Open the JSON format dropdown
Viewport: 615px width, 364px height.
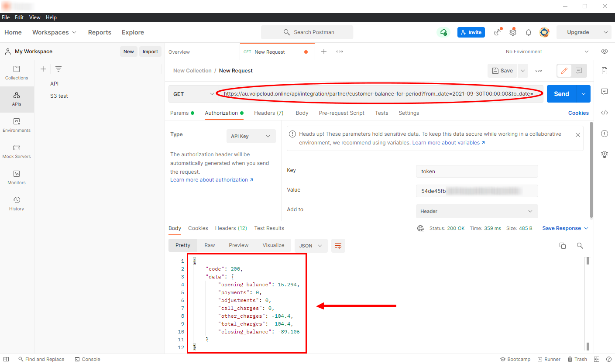(x=311, y=246)
